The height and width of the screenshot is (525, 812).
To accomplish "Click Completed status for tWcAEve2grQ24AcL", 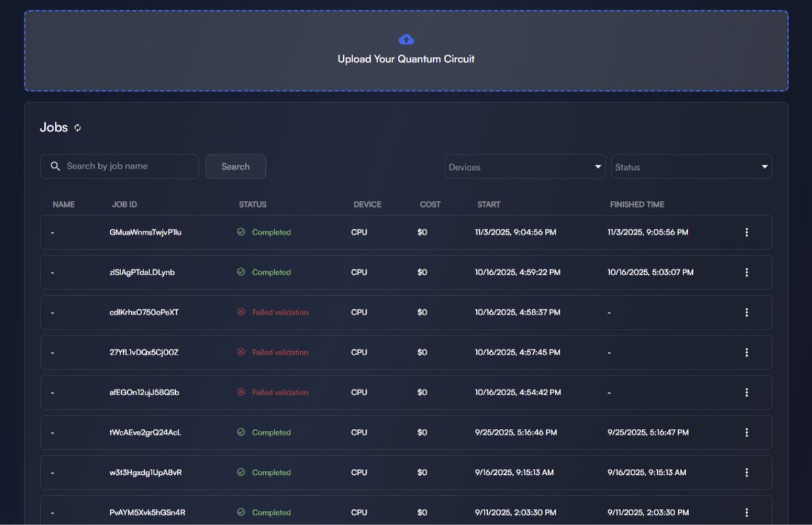I will coord(271,432).
